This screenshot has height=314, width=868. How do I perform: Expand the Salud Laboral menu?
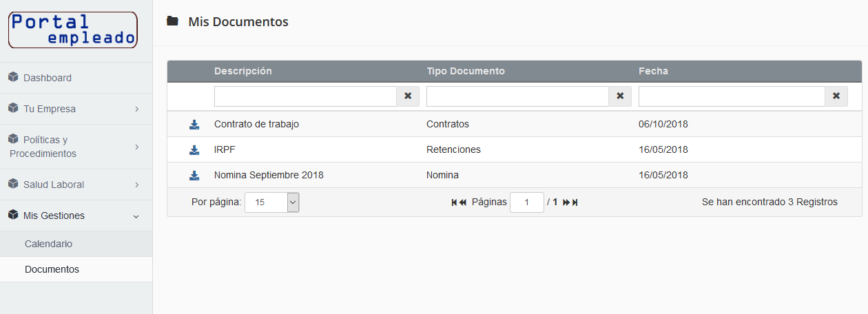coord(76,185)
